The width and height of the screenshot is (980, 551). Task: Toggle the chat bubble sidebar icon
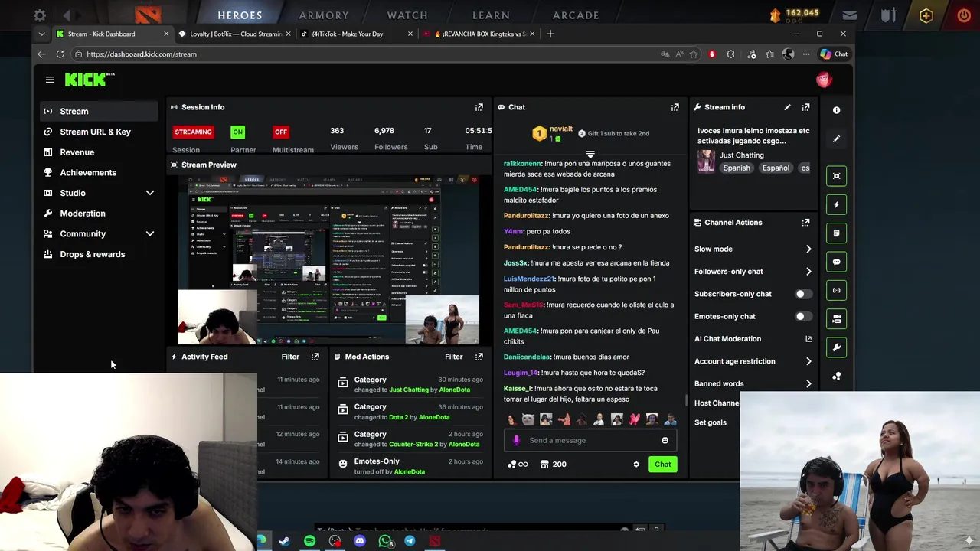(x=836, y=262)
